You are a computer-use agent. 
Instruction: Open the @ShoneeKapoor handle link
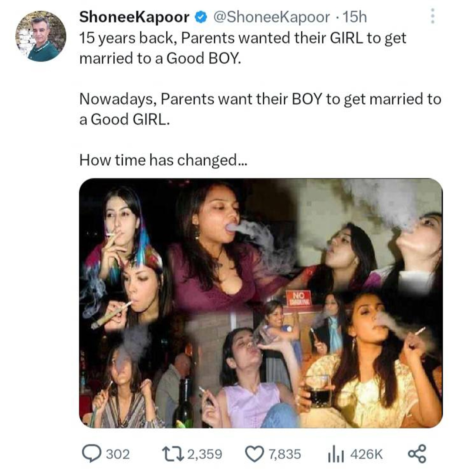[x=272, y=17]
